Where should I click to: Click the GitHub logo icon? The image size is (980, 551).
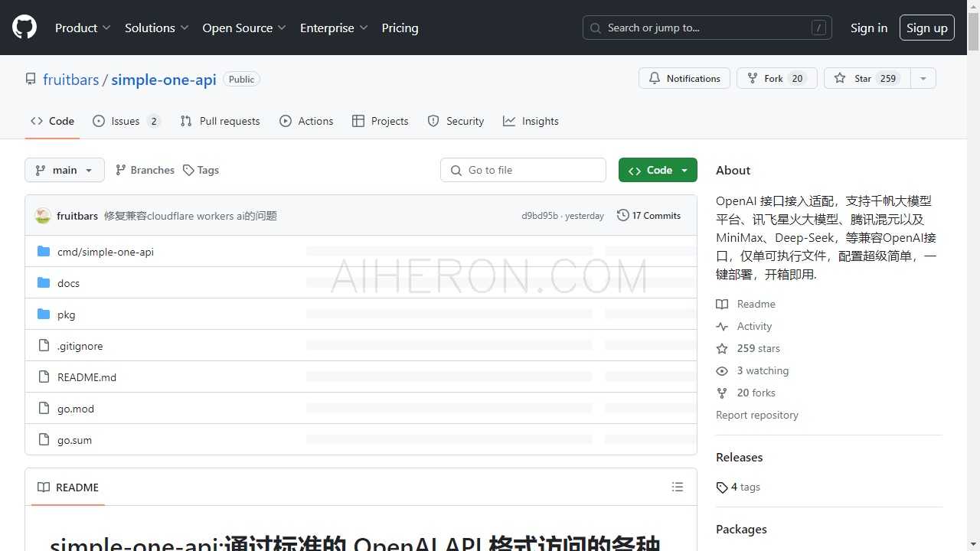tap(24, 28)
